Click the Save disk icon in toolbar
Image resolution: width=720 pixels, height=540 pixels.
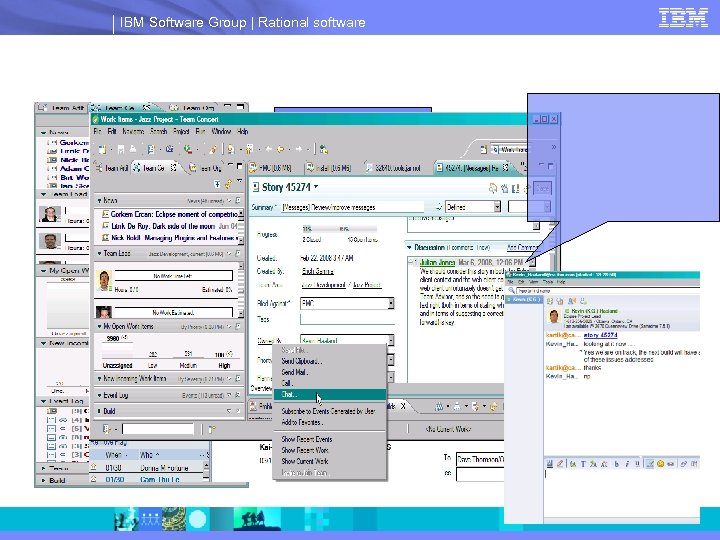pyautogui.click(x=121, y=149)
